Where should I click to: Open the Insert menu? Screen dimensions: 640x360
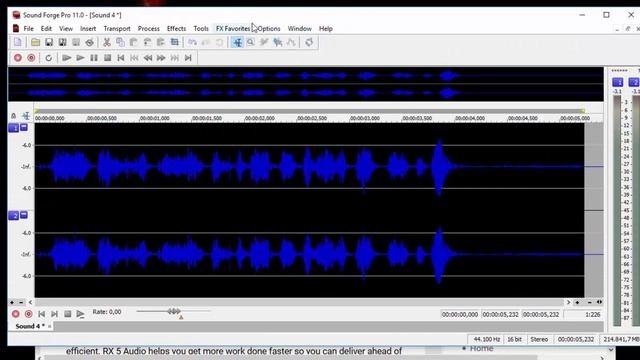pyautogui.click(x=88, y=29)
